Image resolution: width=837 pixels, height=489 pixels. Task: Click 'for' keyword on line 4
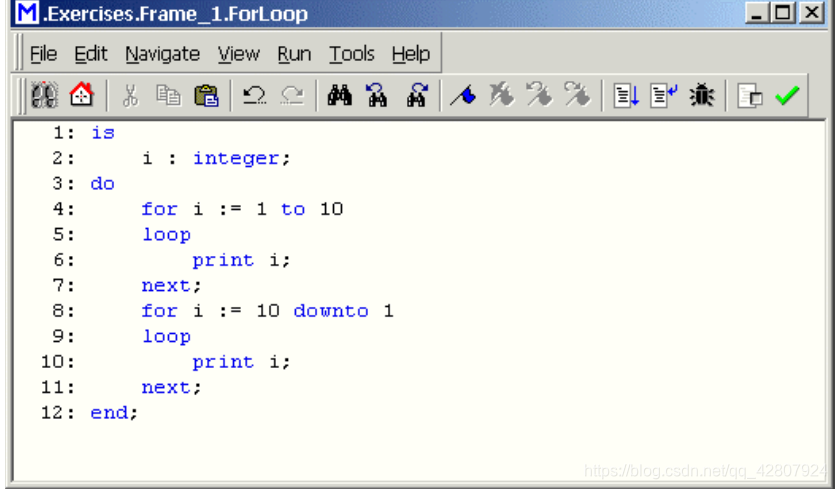point(159,209)
